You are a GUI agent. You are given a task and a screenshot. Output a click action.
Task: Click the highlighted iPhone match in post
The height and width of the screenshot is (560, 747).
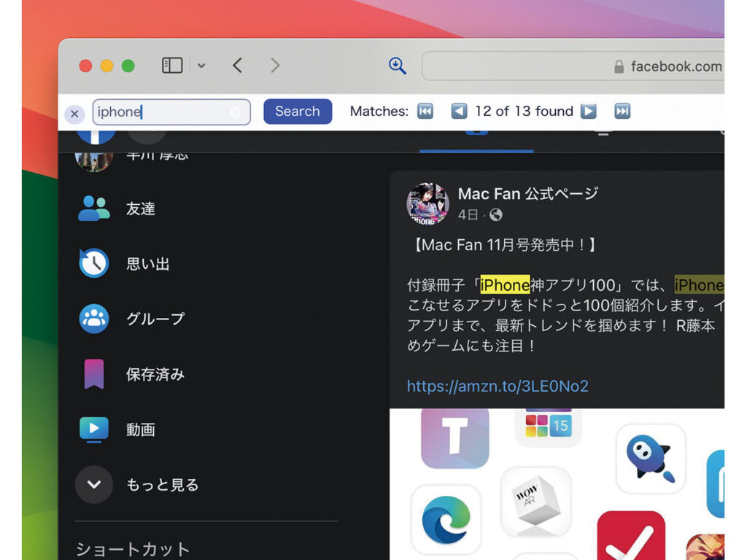tap(505, 285)
